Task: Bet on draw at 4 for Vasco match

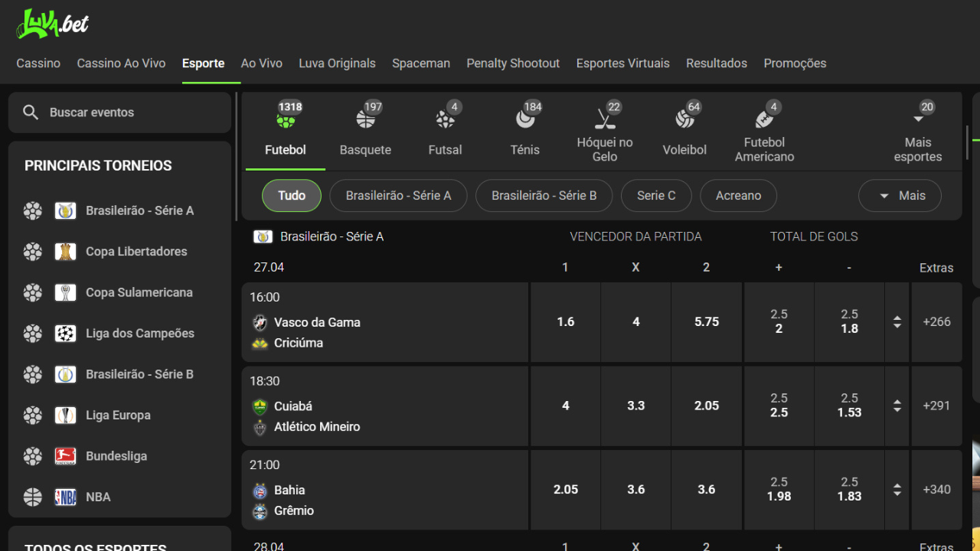Action: (x=636, y=322)
